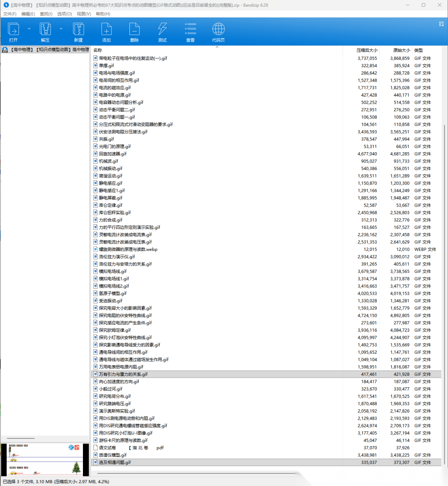Viewport: 448px width, 486px height.
Task: Click the grid icon at toolbar's right end
Action: pos(441,24)
